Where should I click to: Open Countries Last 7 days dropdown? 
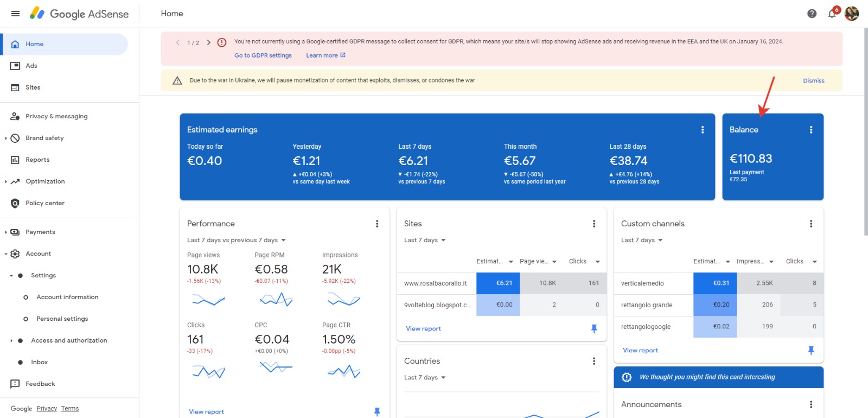click(x=425, y=377)
